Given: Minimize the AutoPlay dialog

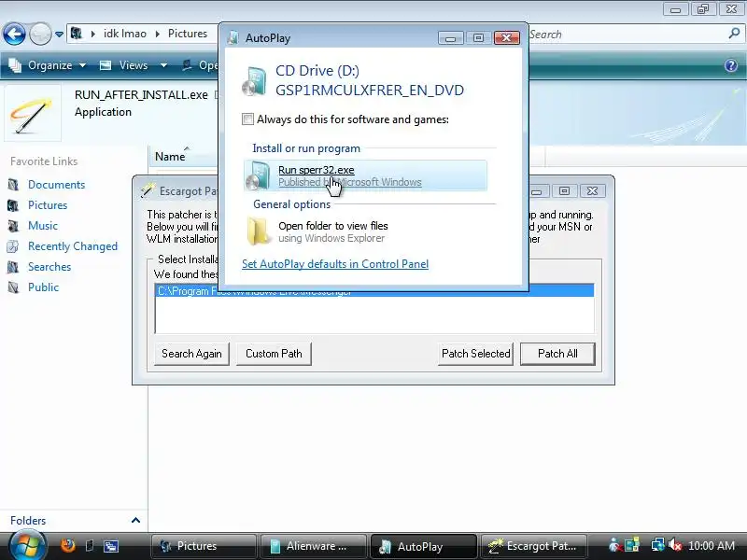Looking at the screenshot, I should click(x=450, y=38).
